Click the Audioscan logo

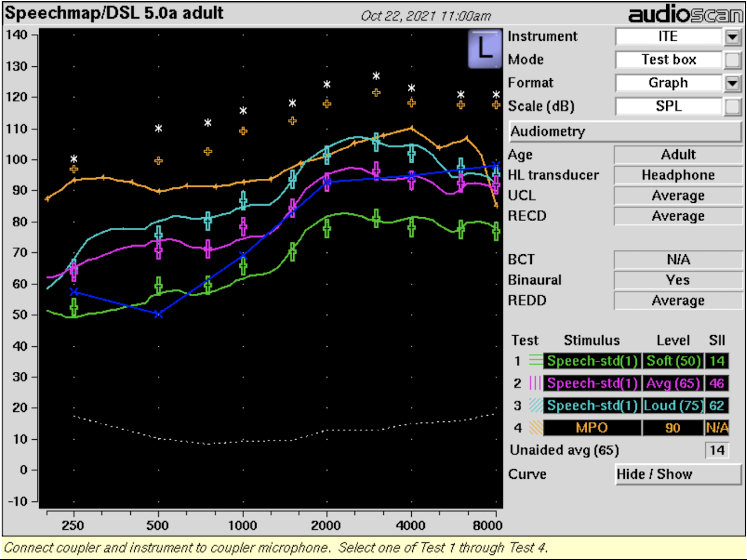point(686,14)
